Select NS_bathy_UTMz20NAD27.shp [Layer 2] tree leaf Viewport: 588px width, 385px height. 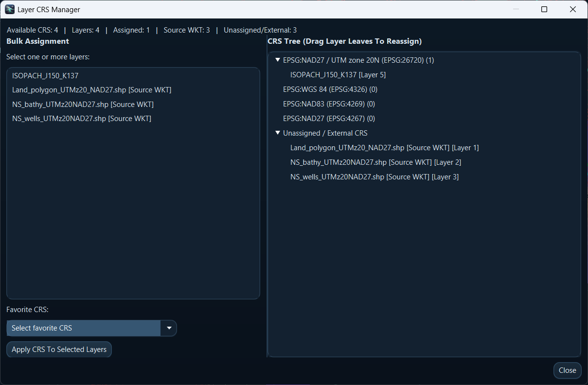375,162
